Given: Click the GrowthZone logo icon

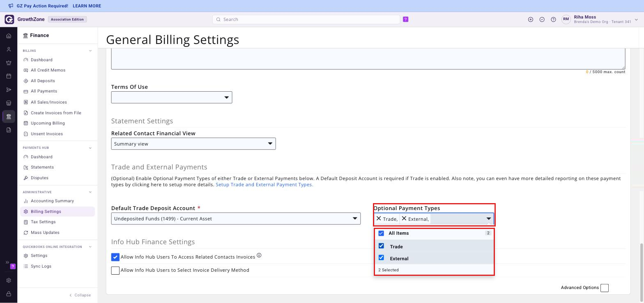Looking at the screenshot, I should click(x=9, y=19).
